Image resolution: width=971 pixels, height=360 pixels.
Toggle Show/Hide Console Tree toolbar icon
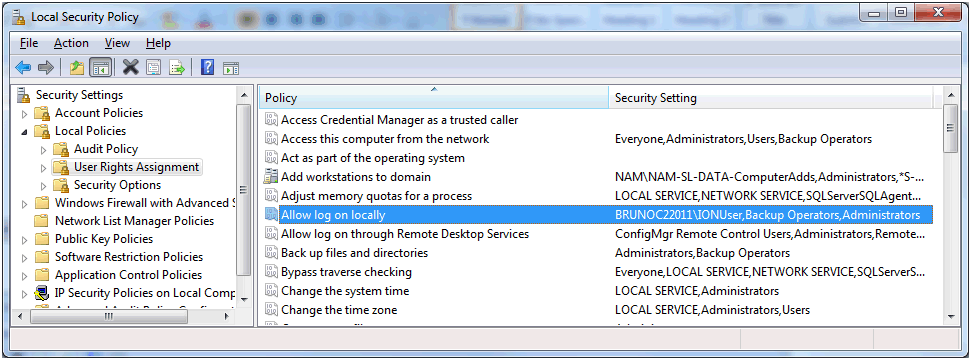100,67
